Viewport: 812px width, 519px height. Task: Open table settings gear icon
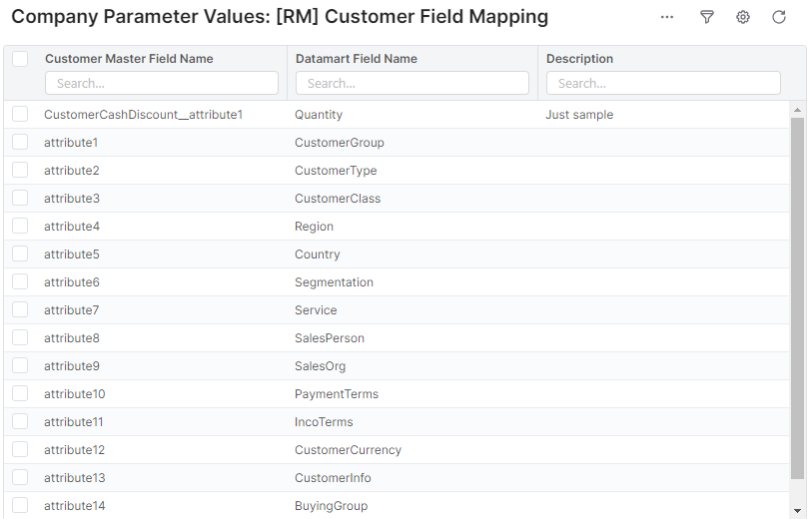click(743, 17)
